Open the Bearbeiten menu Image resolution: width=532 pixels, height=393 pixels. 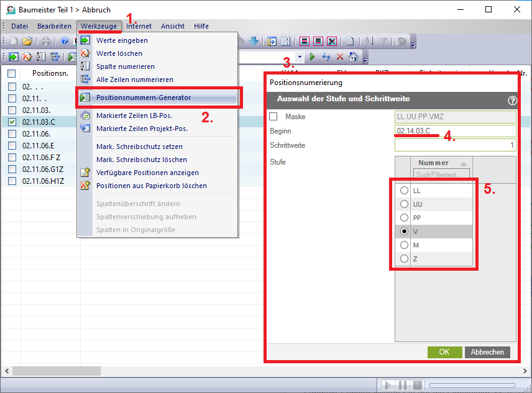tap(54, 26)
